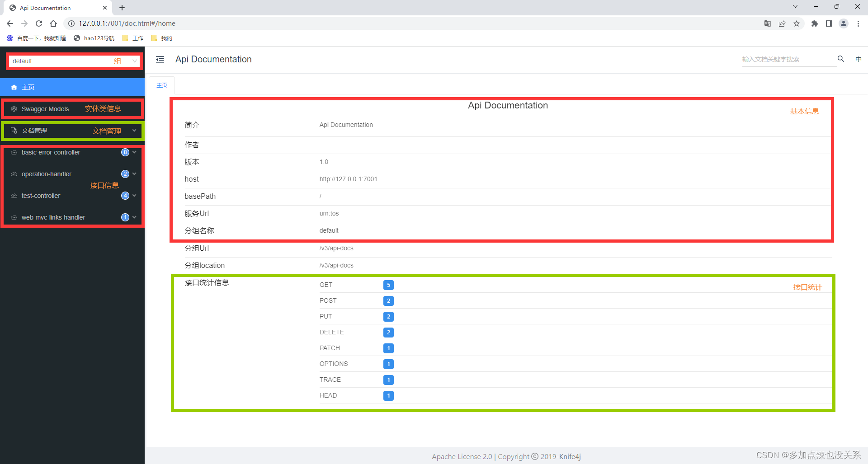Select the 主页 sidebar item

tap(72, 87)
